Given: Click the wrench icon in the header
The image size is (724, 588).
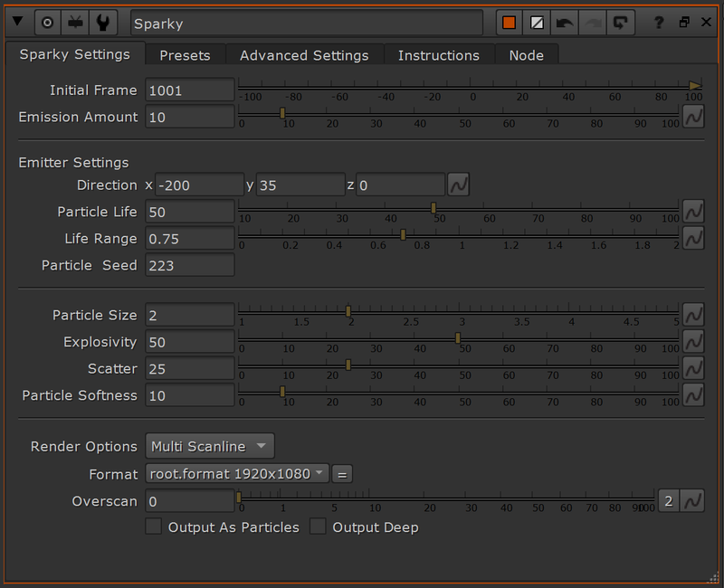Looking at the screenshot, I should [x=105, y=23].
